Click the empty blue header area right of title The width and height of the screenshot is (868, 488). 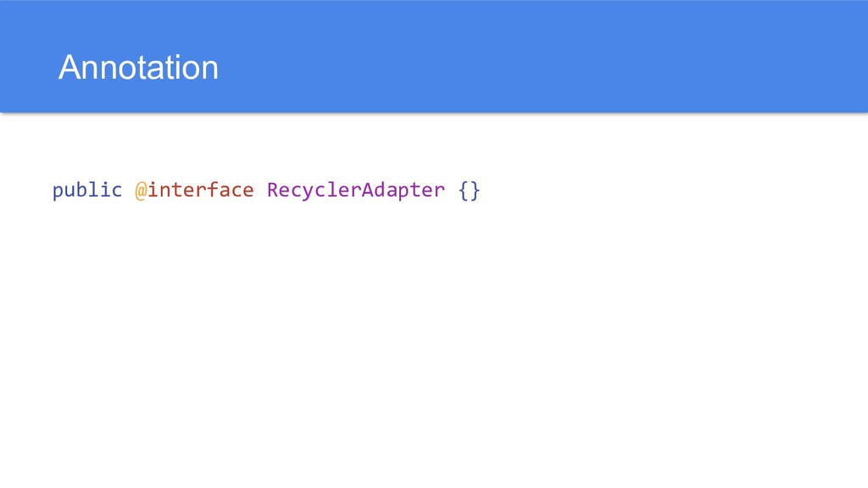click(x=542, y=59)
